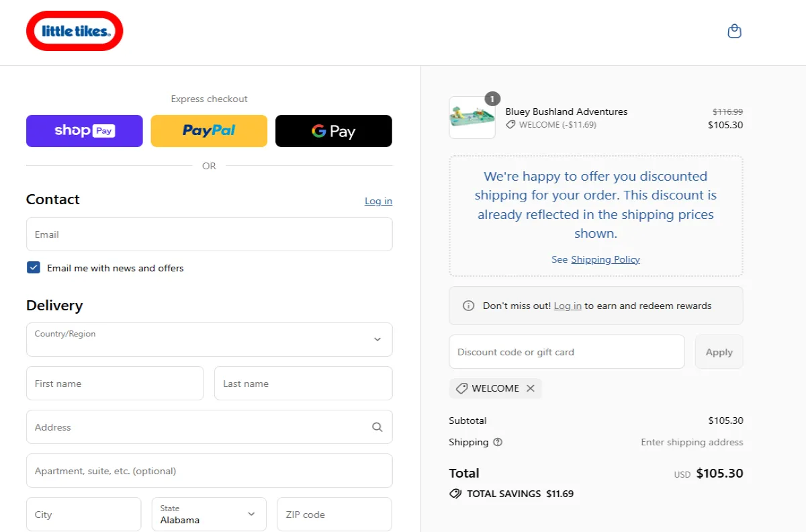Toggle the news and offers subscription
806x532 pixels.
[x=33, y=267]
